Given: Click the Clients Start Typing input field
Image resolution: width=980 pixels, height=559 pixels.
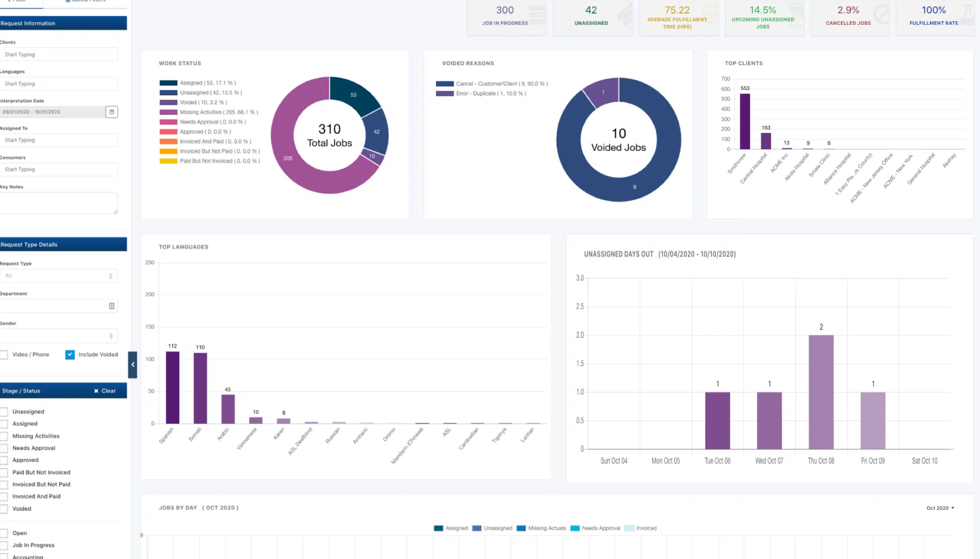Looking at the screenshot, I should [x=58, y=55].
